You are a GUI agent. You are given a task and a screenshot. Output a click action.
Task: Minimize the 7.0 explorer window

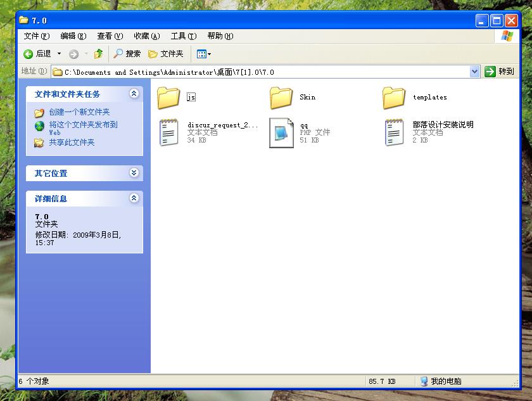pos(481,21)
